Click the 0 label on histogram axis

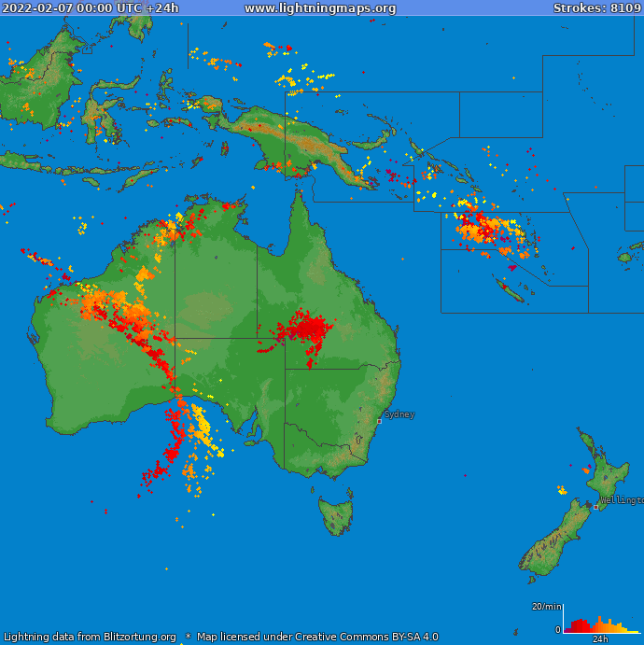point(557,629)
